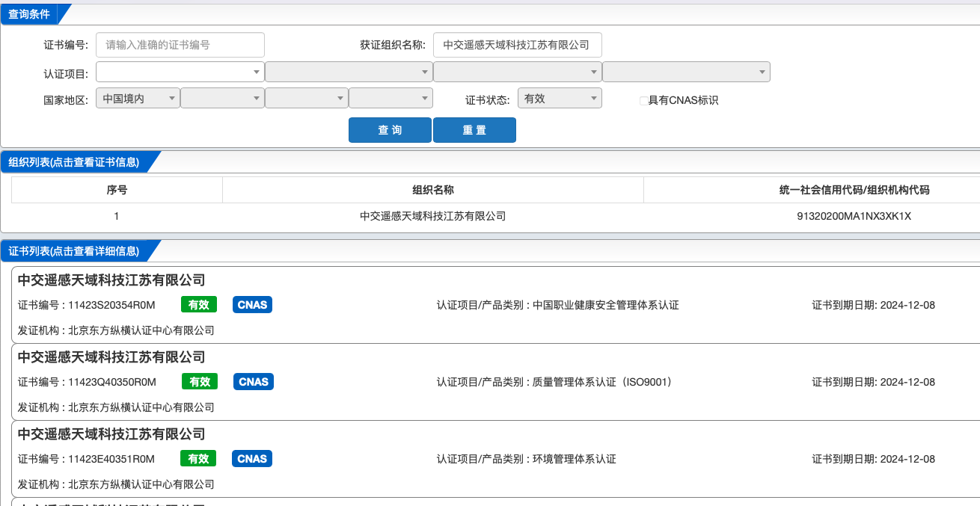
Task: Click the 统一社会信用代码/组织机构代码 column header
Action: click(x=854, y=190)
